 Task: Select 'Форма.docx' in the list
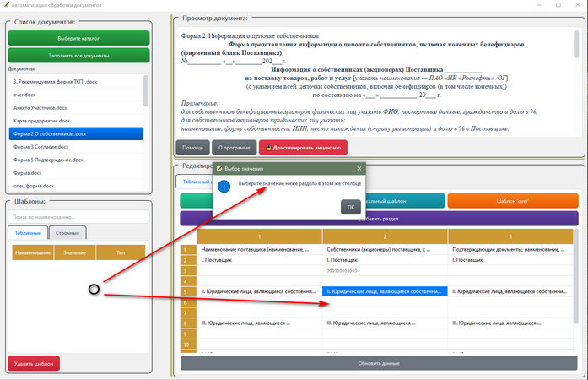[76, 173]
